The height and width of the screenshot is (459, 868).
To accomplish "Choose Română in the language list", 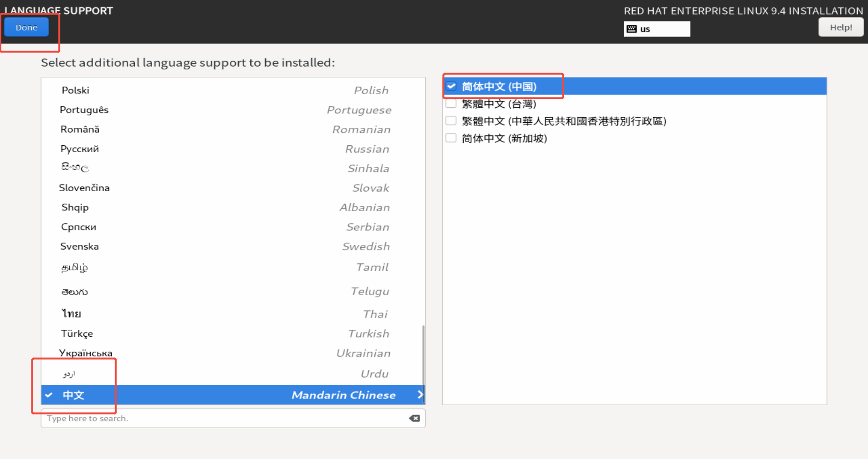I will [233, 129].
